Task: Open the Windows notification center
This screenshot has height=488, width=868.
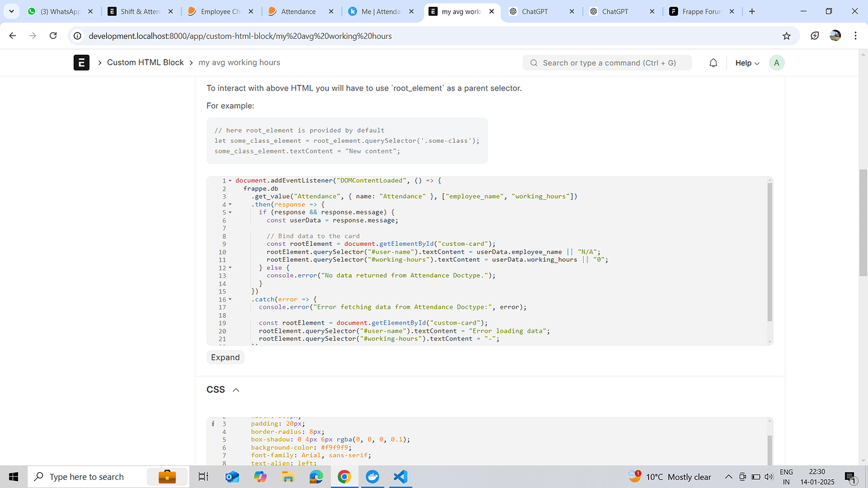Action: 850,477
